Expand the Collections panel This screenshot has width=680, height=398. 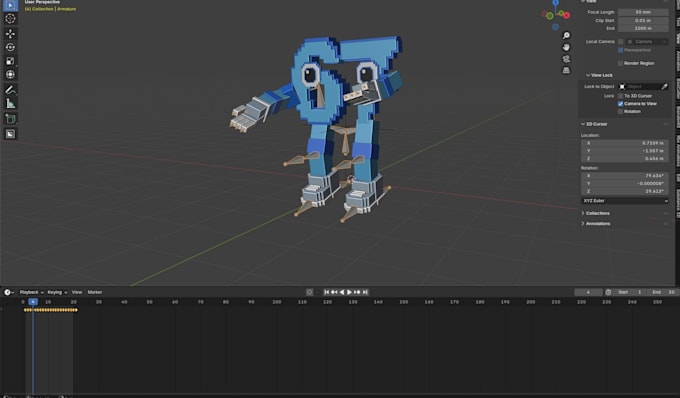tap(595, 213)
